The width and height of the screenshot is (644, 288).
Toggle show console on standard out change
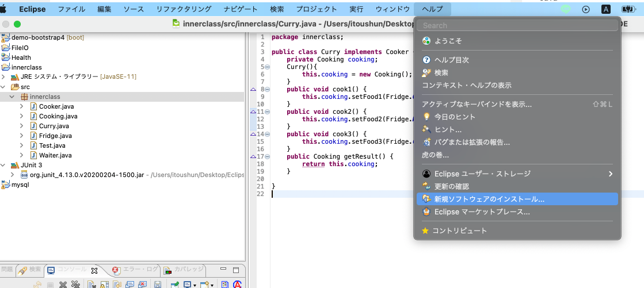click(x=130, y=285)
